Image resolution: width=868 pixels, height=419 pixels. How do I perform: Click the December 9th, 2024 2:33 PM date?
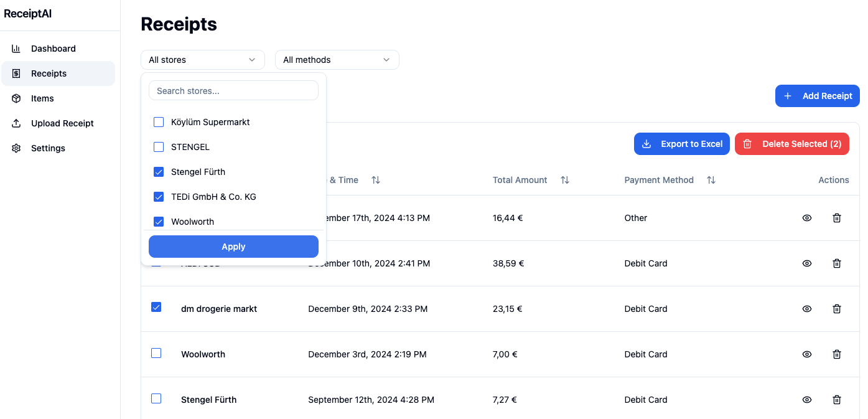coord(368,309)
